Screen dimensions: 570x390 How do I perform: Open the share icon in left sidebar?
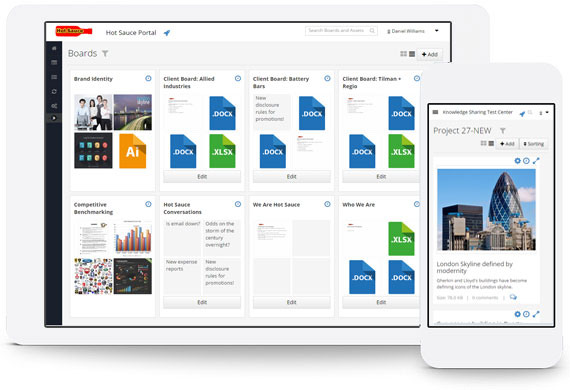click(x=54, y=106)
